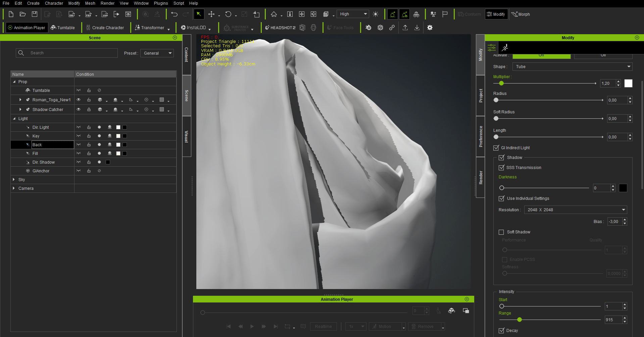Click the Home view icon
The height and width of the screenshot is (337, 644).
point(274,14)
